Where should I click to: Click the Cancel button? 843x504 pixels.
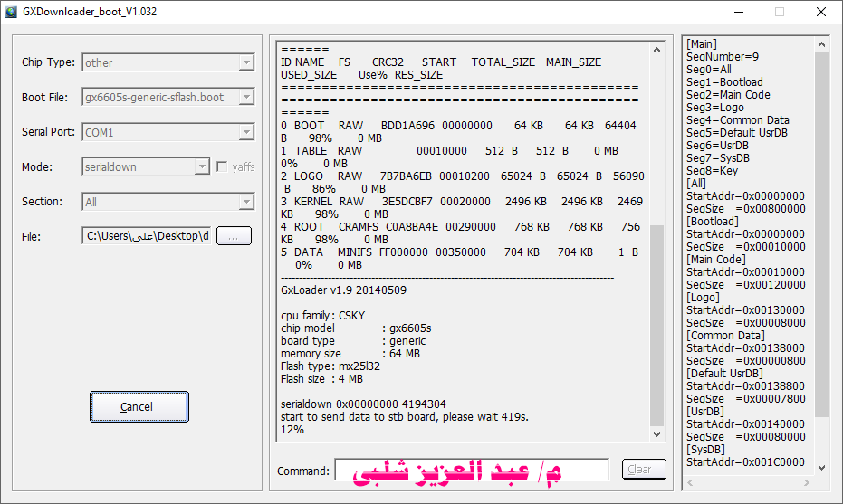[139, 407]
